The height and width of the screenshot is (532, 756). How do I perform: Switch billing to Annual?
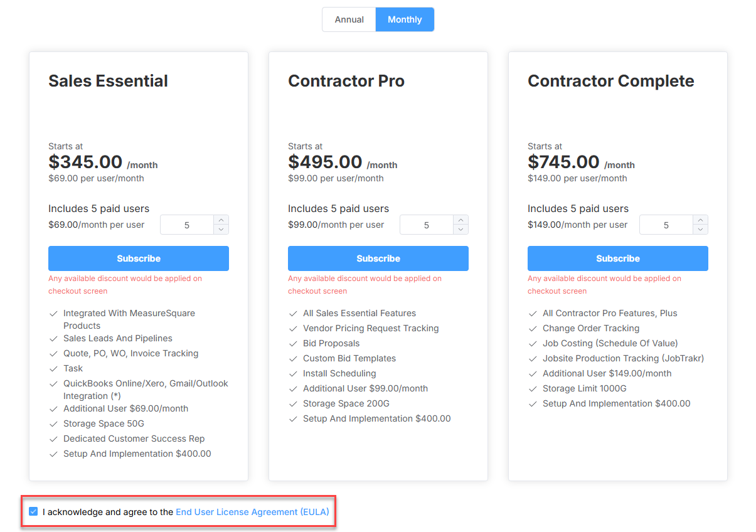(349, 19)
